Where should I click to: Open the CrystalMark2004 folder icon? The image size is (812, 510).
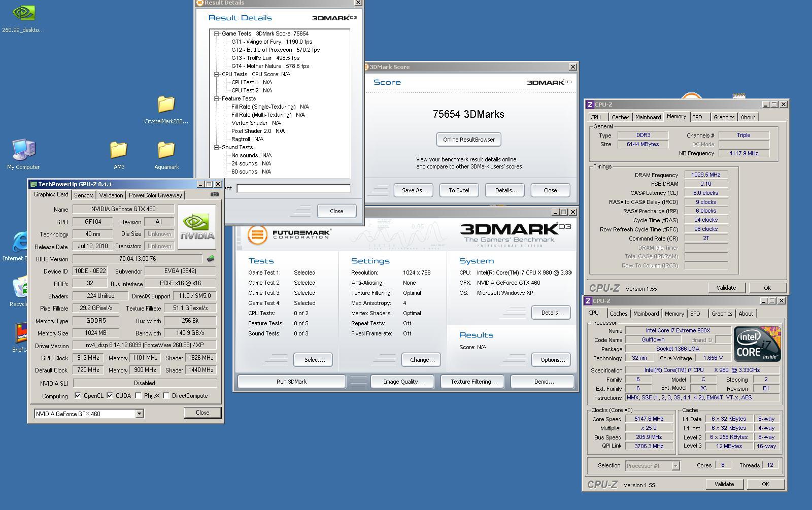click(x=166, y=110)
